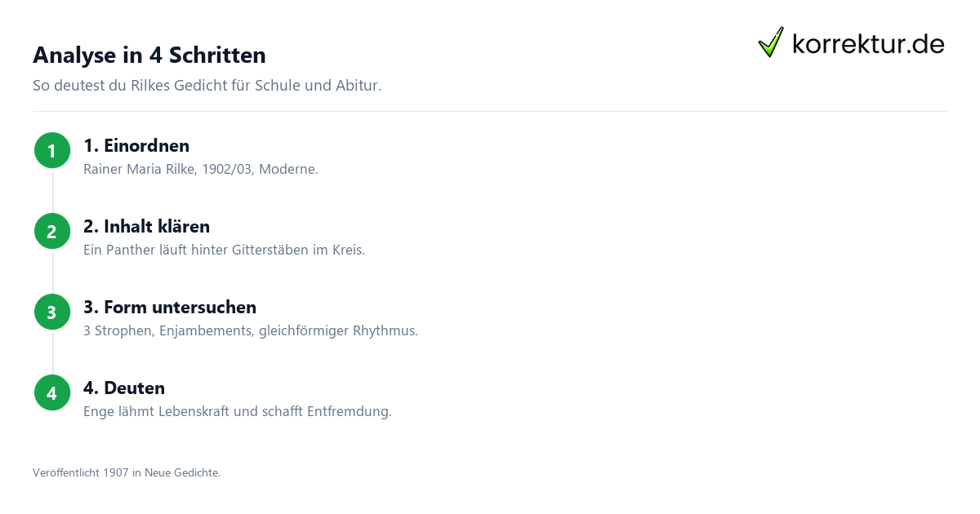The width and height of the screenshot is (980, 514).
Task: Click the 'Enge lähmt Lebenskraft' description
Action: coord(238,412)
